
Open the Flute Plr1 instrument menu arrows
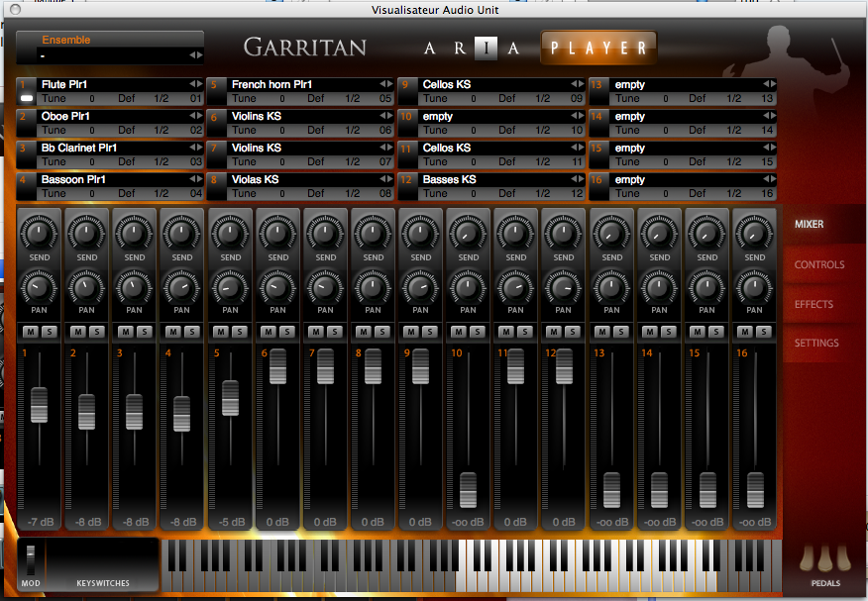[x=194, y=85]
